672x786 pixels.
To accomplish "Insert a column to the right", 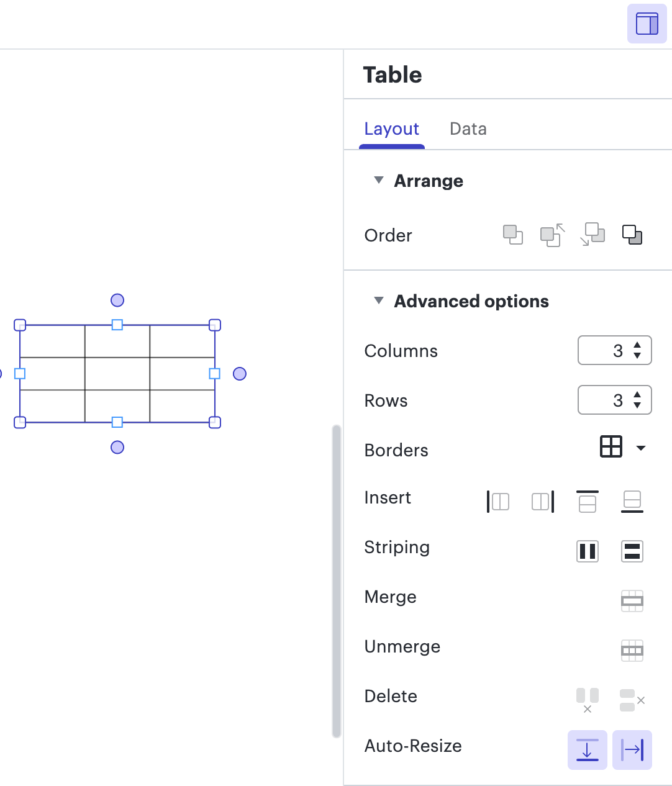I will 543,501.
